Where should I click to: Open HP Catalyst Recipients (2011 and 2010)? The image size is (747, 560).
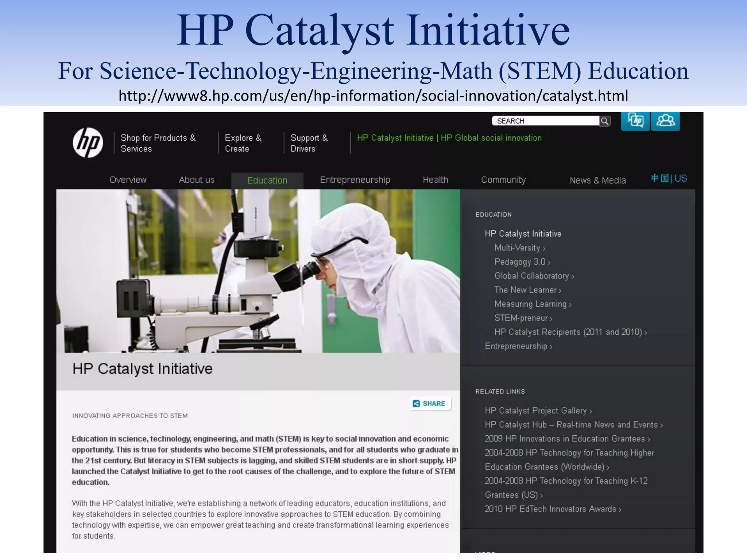click(x=570, y=332)
